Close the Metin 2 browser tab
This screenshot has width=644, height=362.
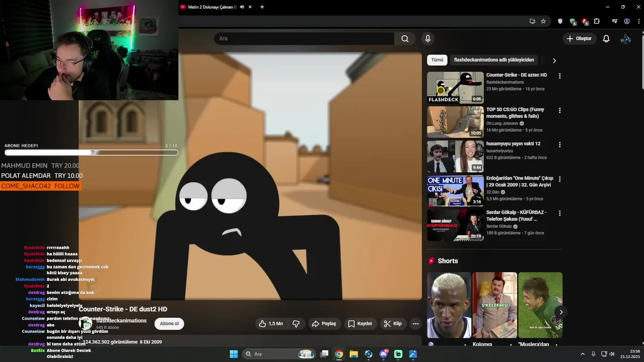tap(250, 7)
